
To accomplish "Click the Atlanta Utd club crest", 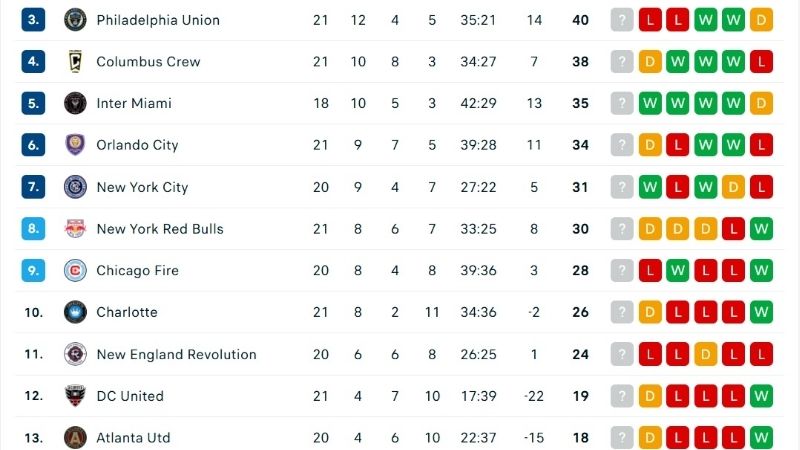I will tap(75, 438).
